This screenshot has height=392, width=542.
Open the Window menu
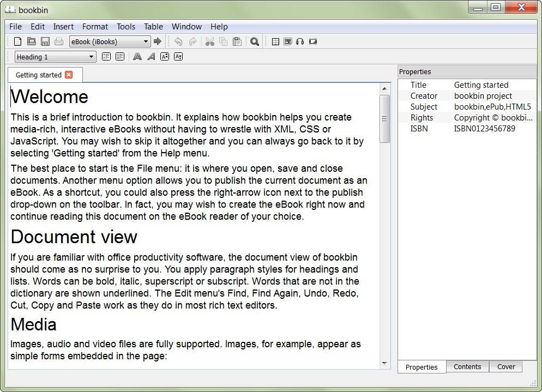(186, 27)
